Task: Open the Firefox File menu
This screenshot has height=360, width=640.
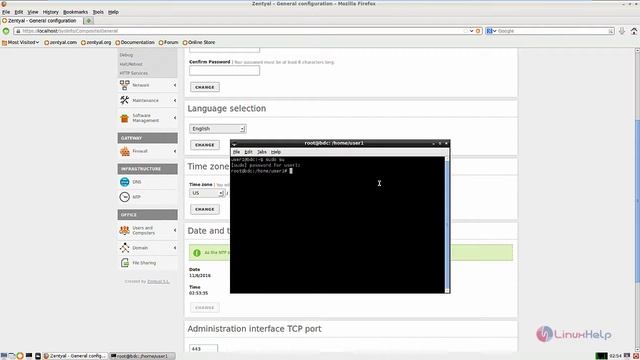Action: (6, 12)
